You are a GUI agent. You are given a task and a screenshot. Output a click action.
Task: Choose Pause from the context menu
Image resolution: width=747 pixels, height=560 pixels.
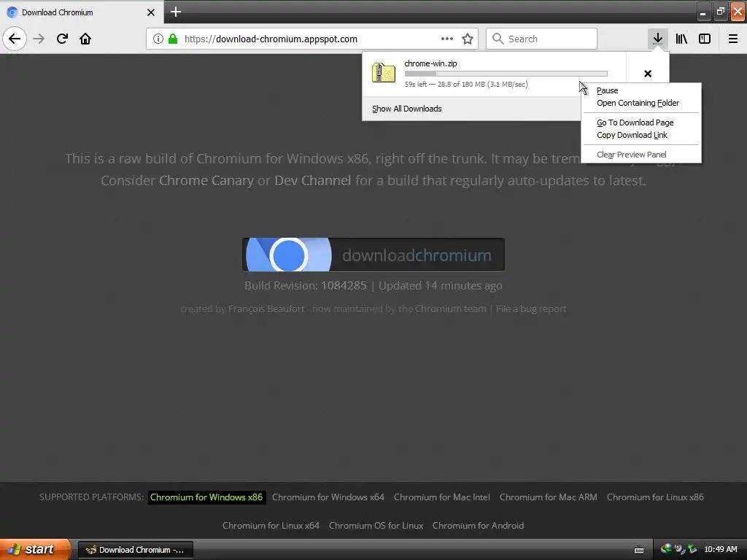click(641, 90)
